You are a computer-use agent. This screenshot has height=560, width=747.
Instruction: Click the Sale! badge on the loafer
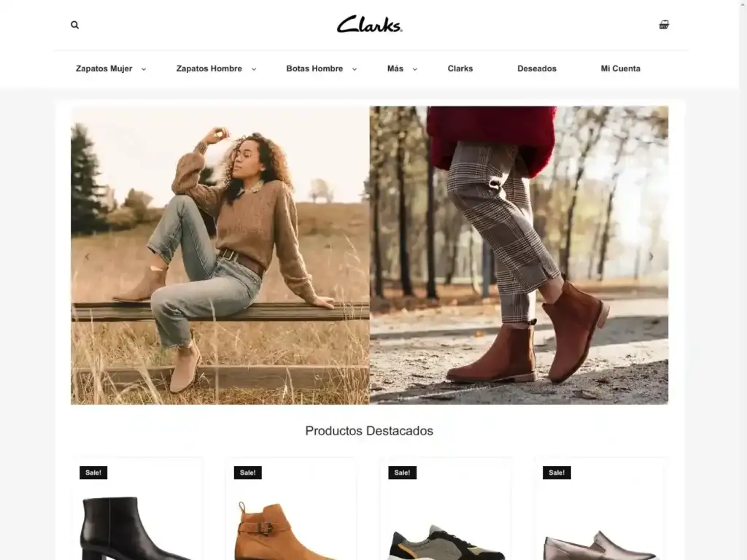(x=557, y=472)
